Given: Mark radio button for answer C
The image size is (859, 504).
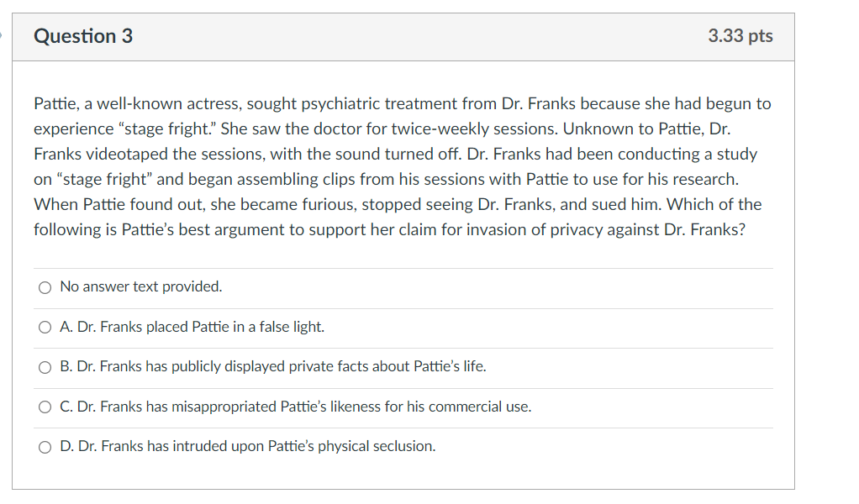Looking at the screenshot, I should 45,407.
